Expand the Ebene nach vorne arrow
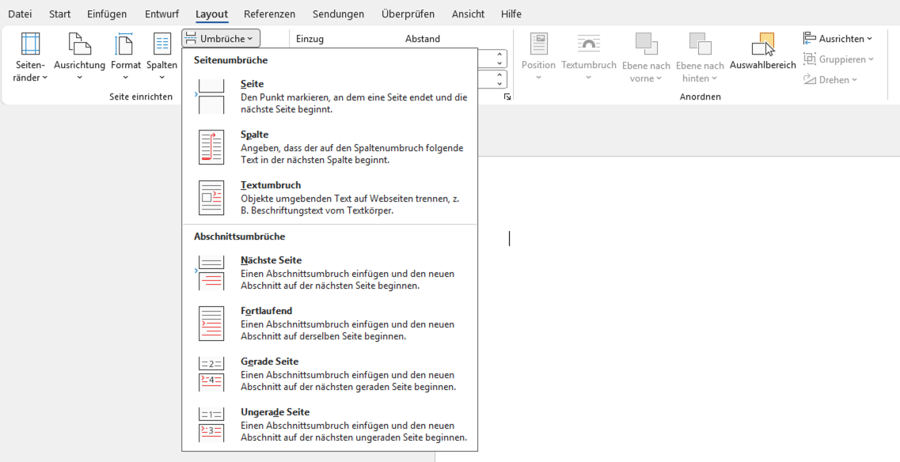900x462 pixels. [659, 79]
